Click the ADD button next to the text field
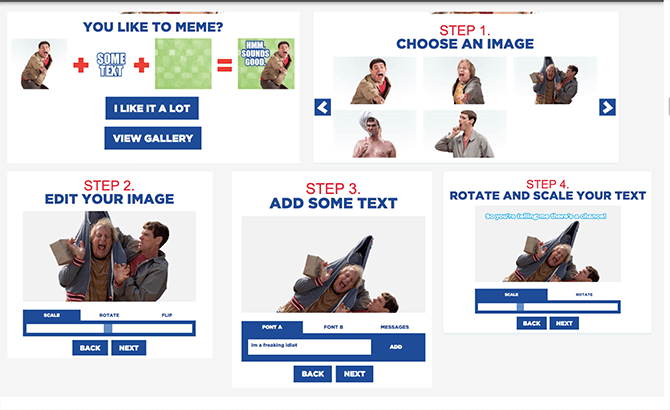Screen dimensions: 670x410 pos(396,347)
